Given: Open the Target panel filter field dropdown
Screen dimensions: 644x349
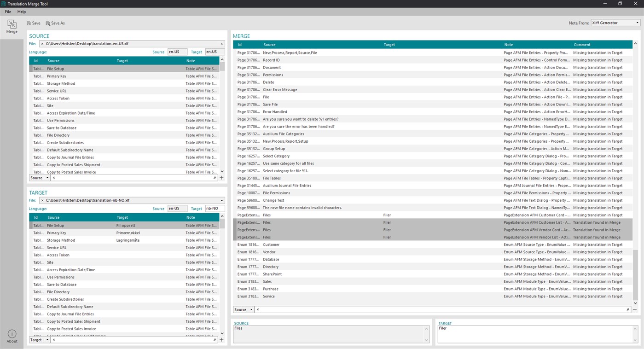Looking at the screenshot, I should 40,340.
